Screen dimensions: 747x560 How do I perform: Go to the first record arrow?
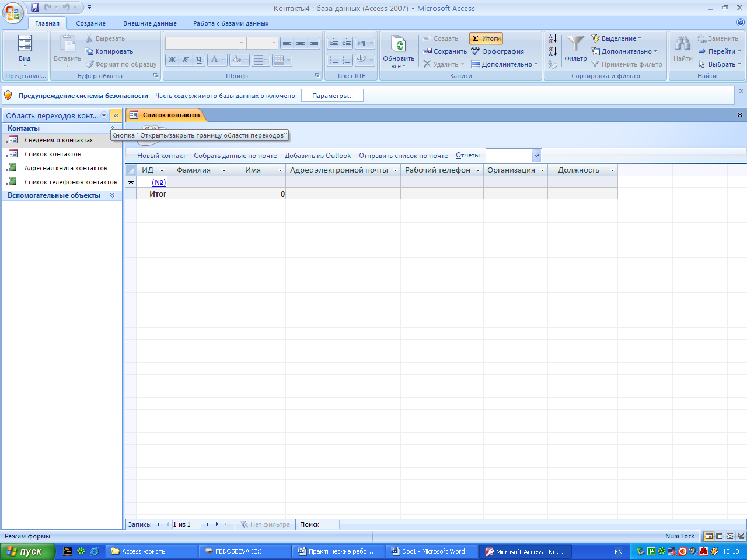[158, 524]
